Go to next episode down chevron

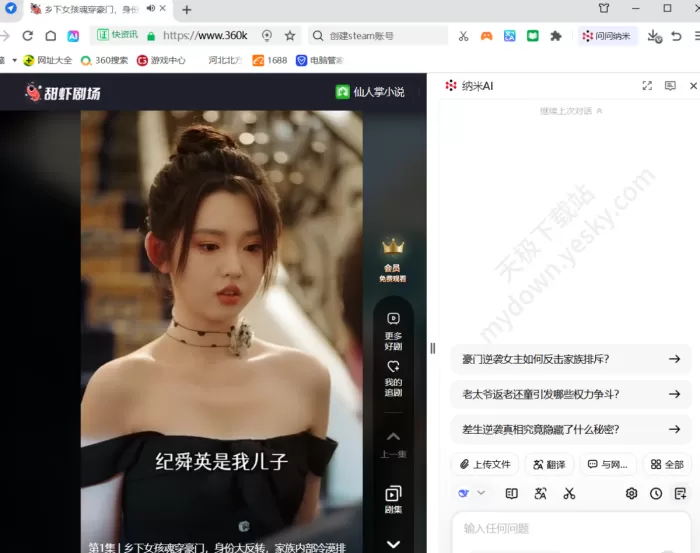(393, 544)
